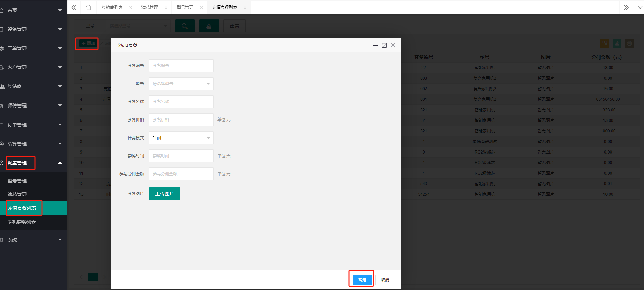Switch to the 经销商列表 tab

pyautogui.click(x=112, y=7)
